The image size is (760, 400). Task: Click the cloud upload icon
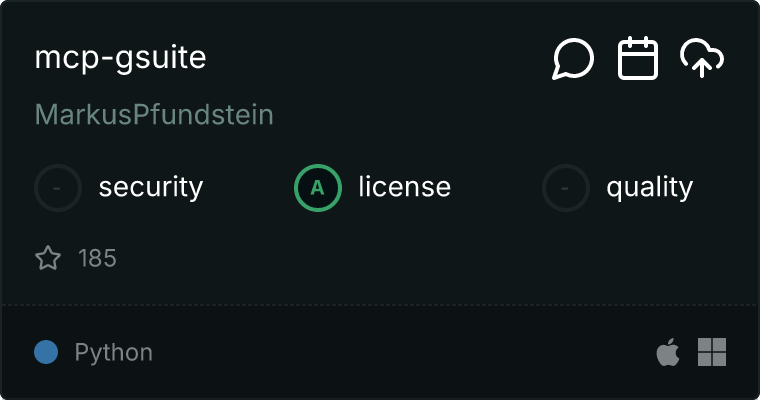(702, 59)
